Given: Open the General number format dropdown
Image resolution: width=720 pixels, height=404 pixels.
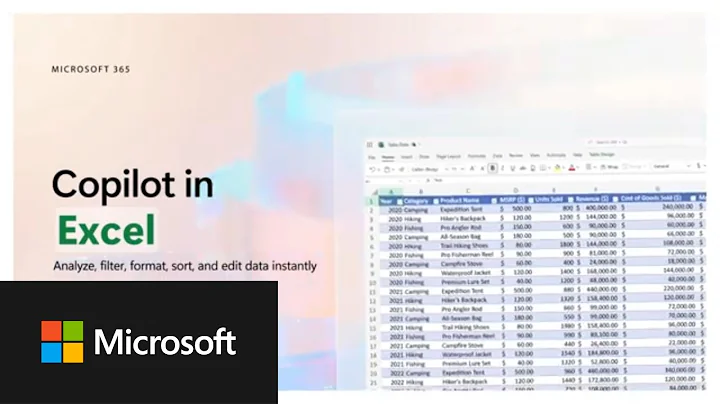Looking at the screenshot, I should pos(672,166).
